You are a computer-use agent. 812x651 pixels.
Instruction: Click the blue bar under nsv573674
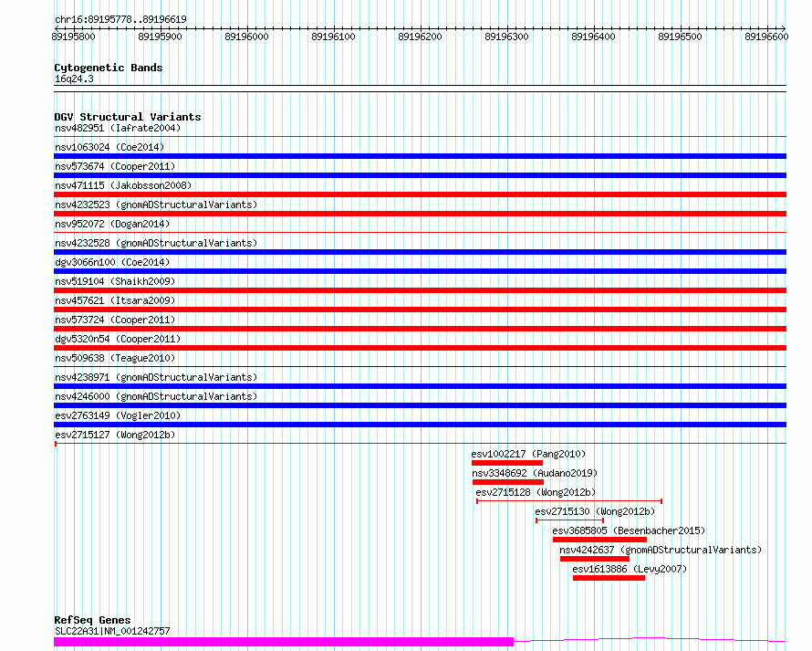420,175
